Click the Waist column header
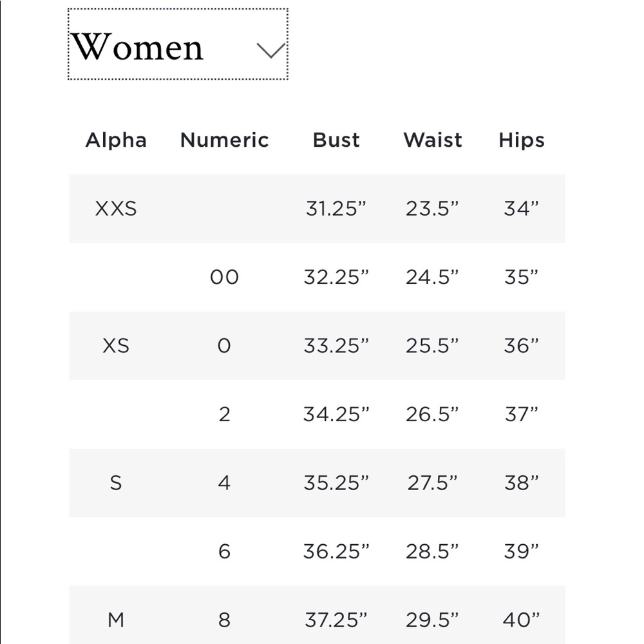The height and width of the screenshot is (644, 644). (433, 140)
